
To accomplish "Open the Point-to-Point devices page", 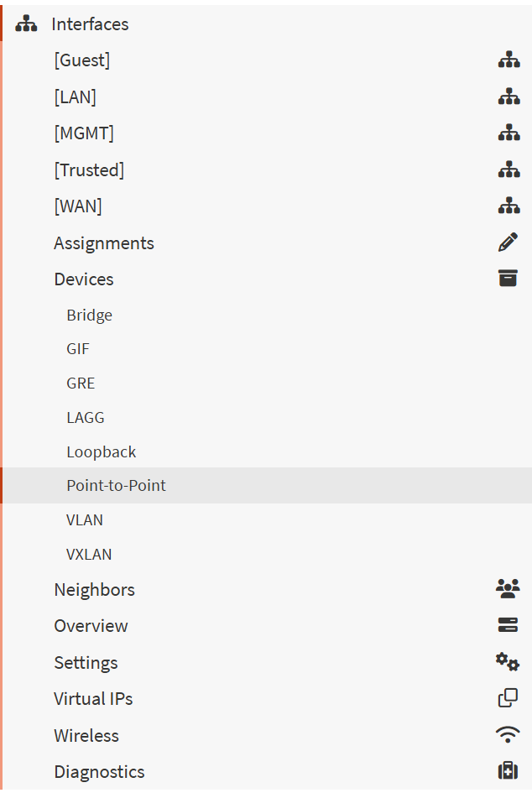I will click(116, 486).
